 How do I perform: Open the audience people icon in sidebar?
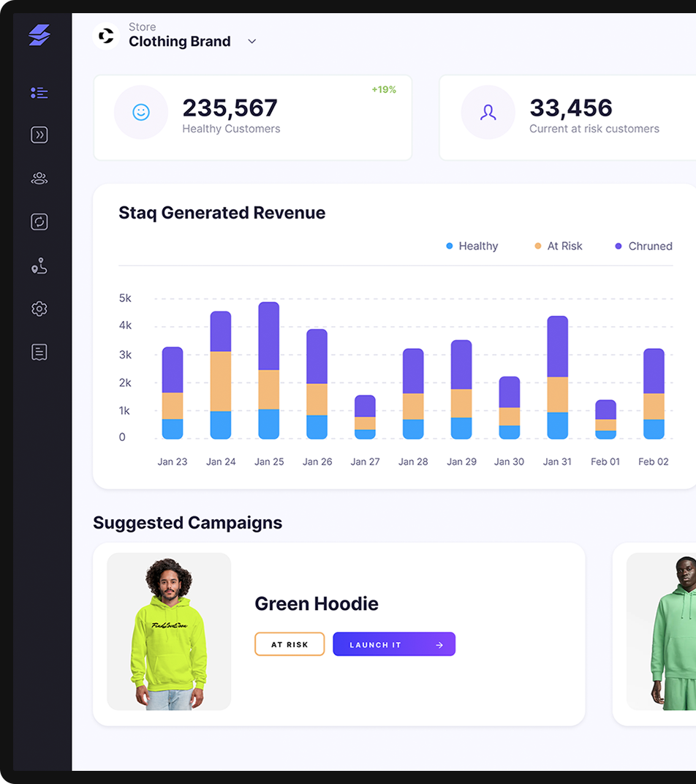point(39,178)
